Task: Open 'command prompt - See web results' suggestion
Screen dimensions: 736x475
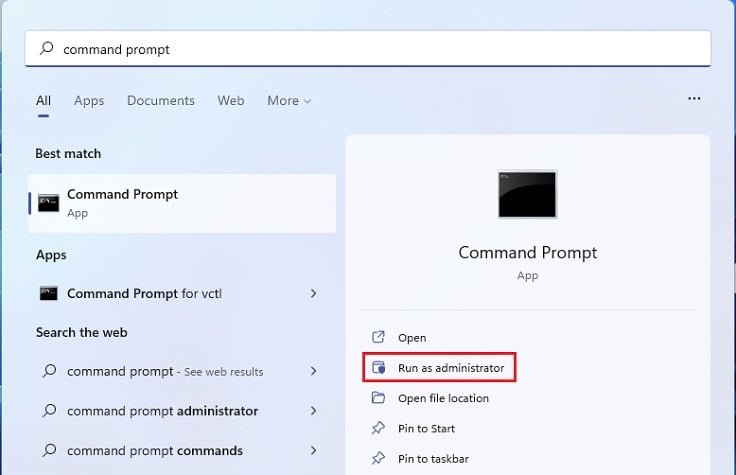Action: point(182,371)
